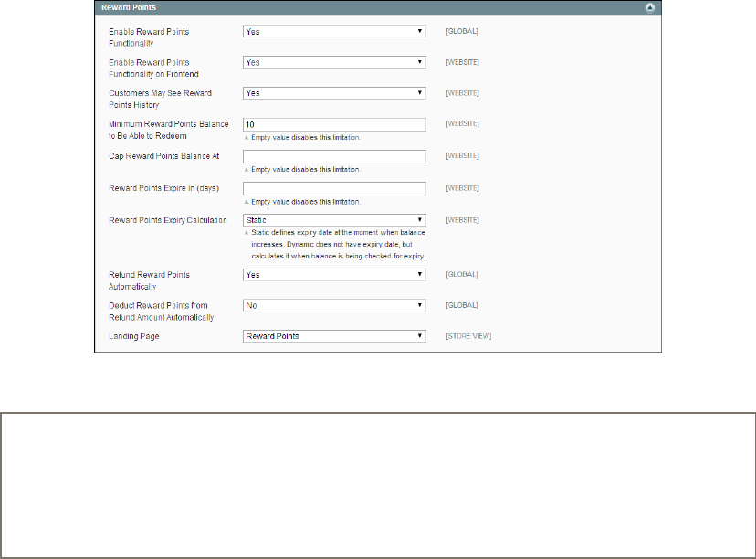Click [WEBSITE] beside Reward Points Expiry Calculation

pyautogui.click(x=462, y=220)
